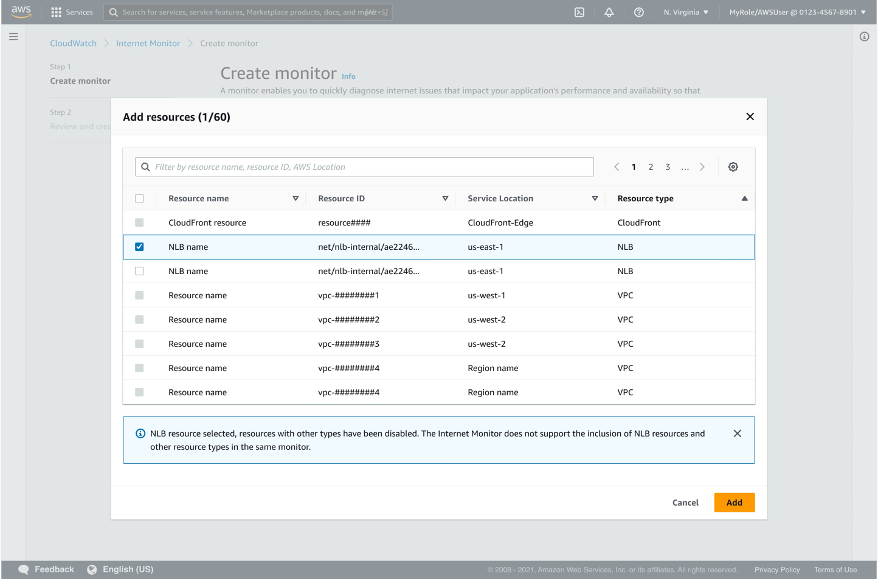Open the table preferences gear icon

click(x=733, y=166)
